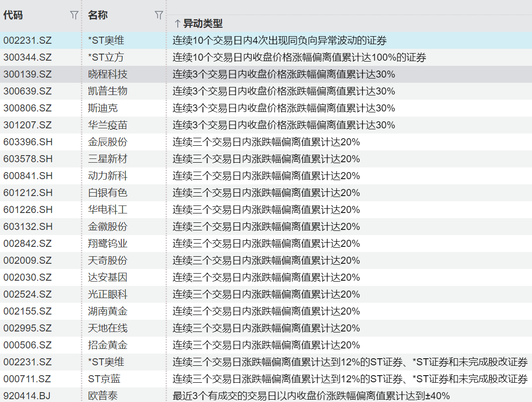Select code cell 601212.SH
The width and height of the screenshot is (532, 402).
28,193
